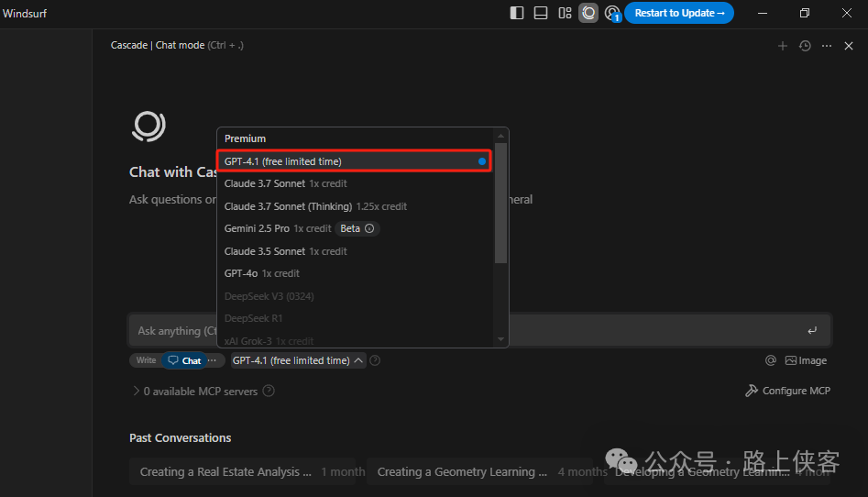Switch to Write mode

146,360
